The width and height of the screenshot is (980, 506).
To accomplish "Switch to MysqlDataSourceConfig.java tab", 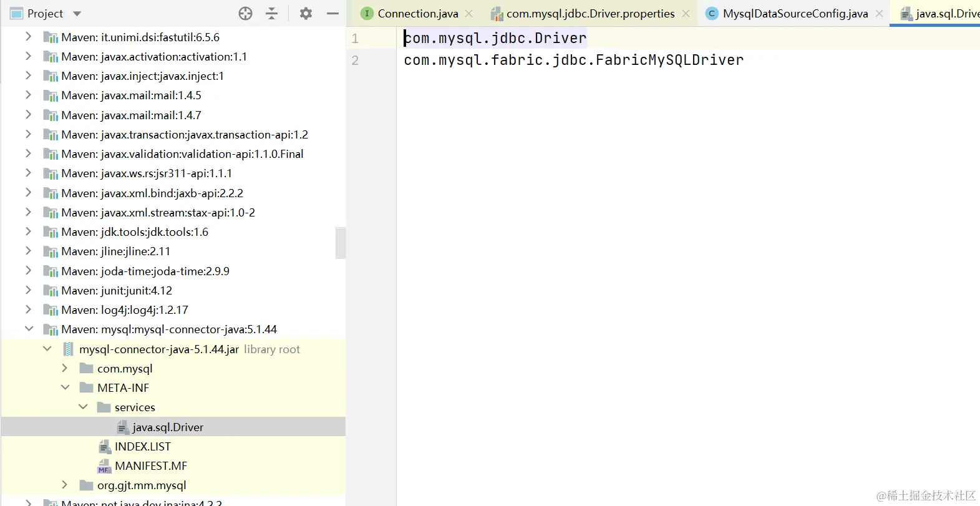I will [x=795, y=13].
